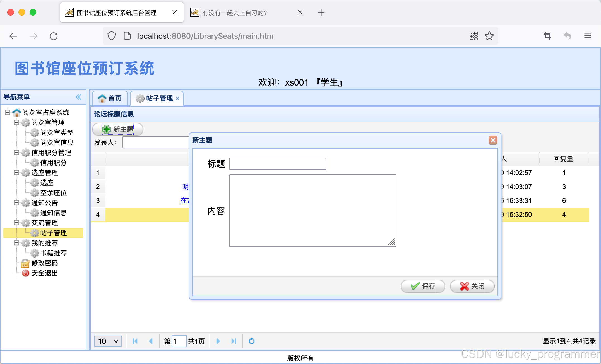Viewport: 601px width, 364px height.
Task: Click the QR code icon in address bar
Action: pos(473,36)
